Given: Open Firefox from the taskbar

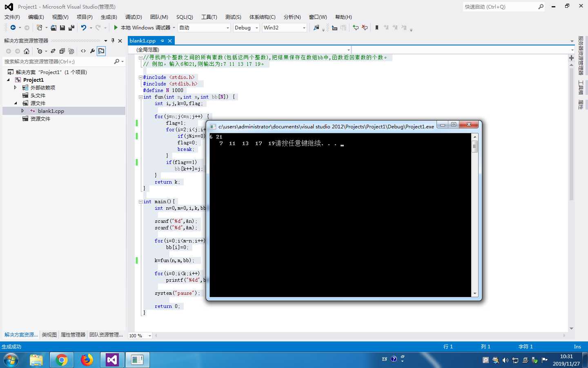Looking at the screenshot, I should click(87, 360).
